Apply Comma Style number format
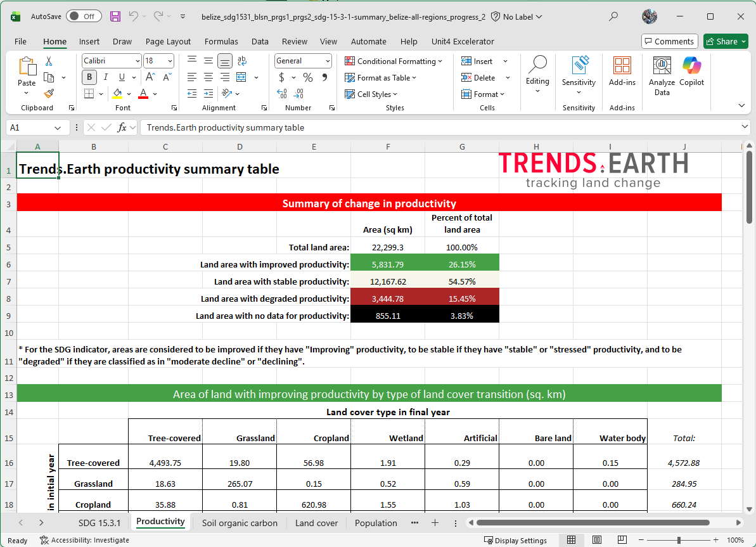Image resolution: width=756 pixels, height=547 pixels. 324,77
